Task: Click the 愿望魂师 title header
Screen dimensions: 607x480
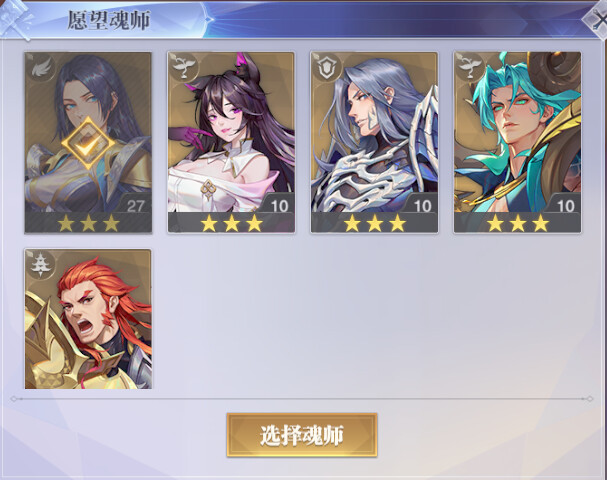Action: coord(109,20)
